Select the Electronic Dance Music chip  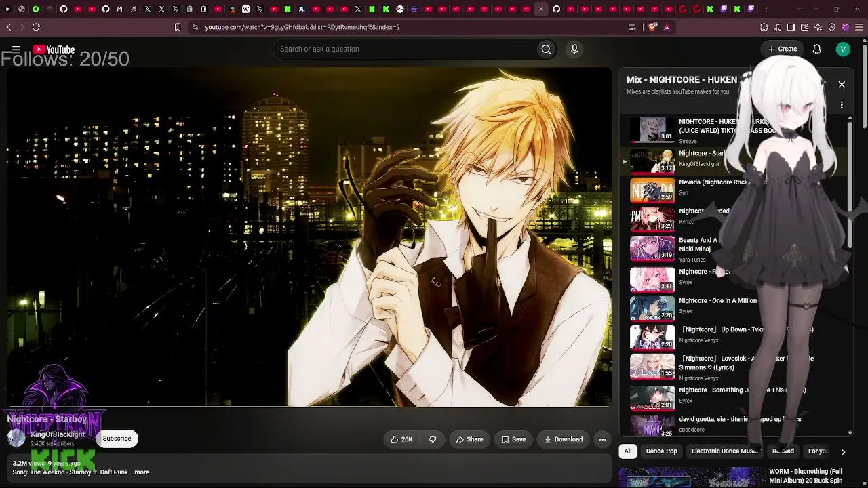point(724,451)
